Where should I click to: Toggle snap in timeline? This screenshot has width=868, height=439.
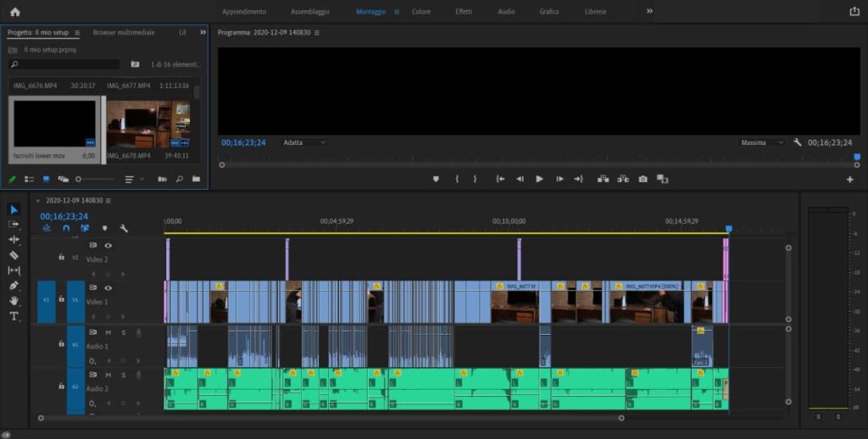click(x=66, y=228)
